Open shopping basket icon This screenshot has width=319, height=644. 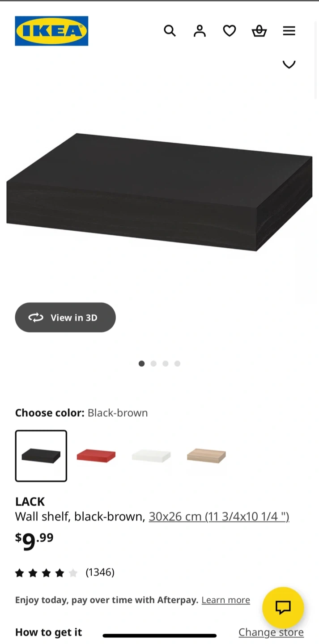259,31
